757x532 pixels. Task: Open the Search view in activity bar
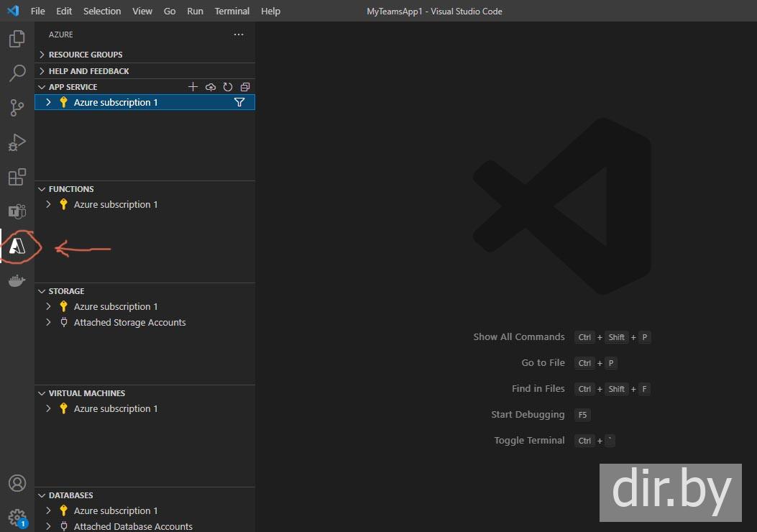click(x=17, y=73)
